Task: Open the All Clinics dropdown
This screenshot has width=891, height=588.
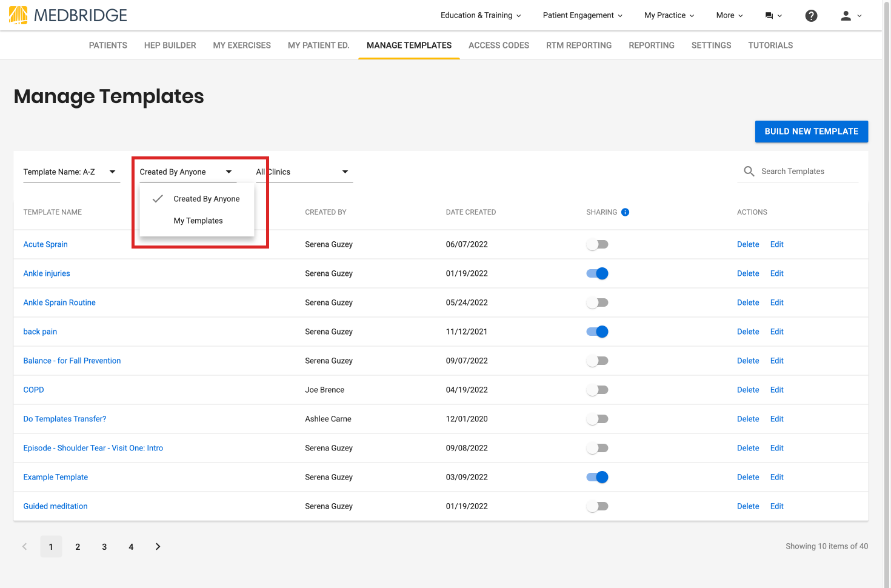Action: [x=304, y=172]
